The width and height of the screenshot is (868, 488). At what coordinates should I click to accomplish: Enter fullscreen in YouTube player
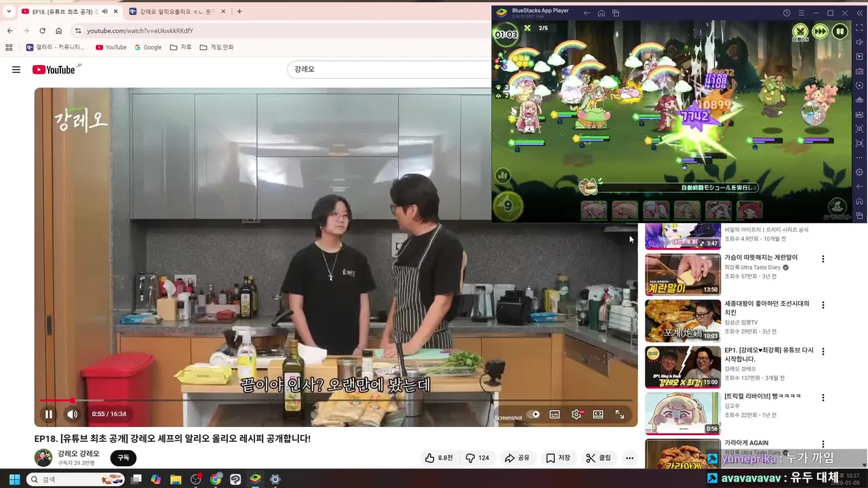click(x=620, y=414)
